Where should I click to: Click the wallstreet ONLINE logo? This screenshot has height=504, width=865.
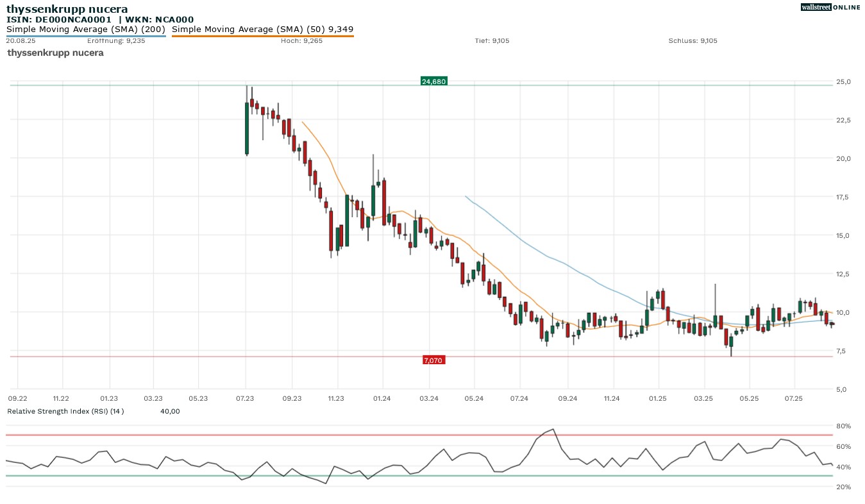830,7
